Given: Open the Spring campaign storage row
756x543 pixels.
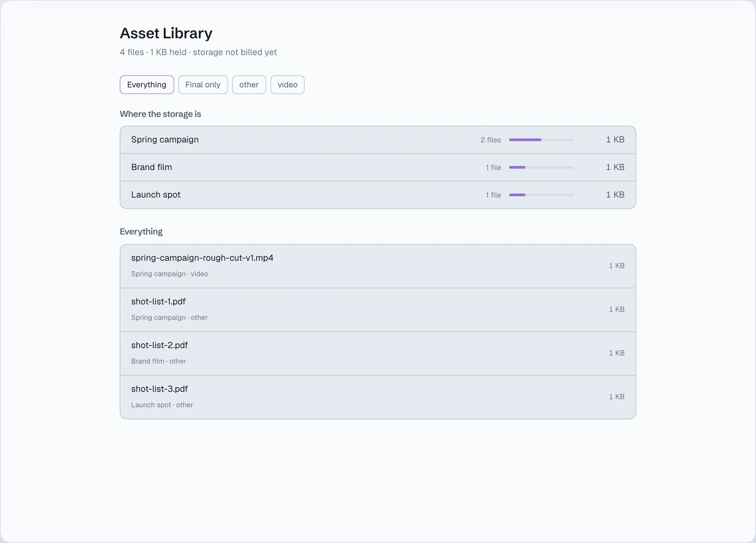Looking at the screenshot, I should pyautogui.click(x=378, y=140).
